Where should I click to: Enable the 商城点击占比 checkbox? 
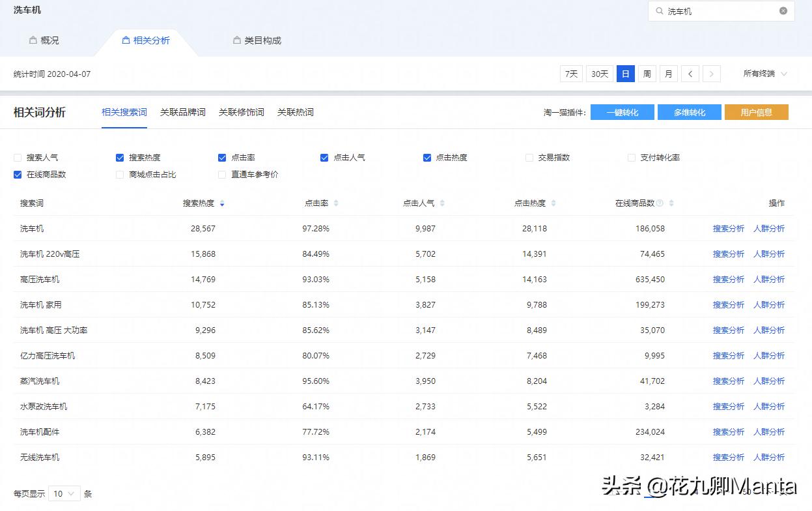point(120,175)
